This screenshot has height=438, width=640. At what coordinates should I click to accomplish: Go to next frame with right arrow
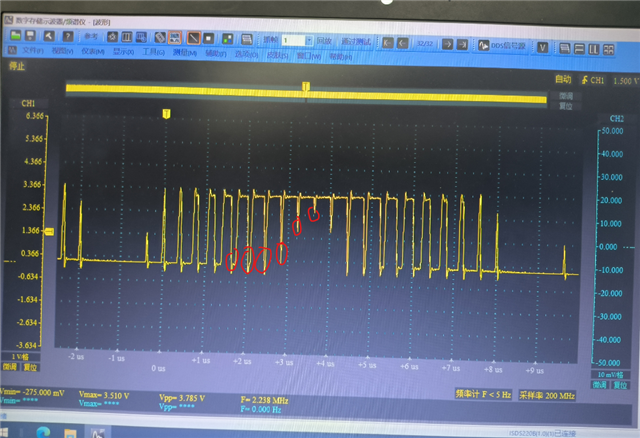(x=447, y=44)
